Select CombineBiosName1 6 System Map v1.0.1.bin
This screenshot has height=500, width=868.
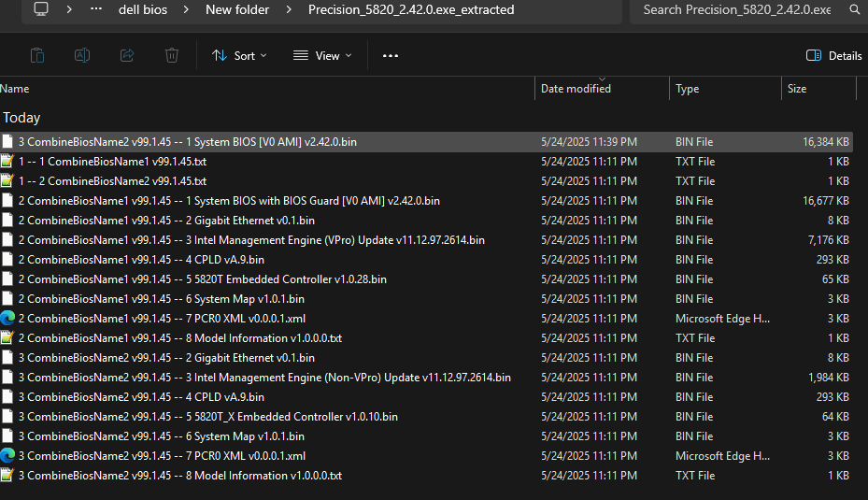pyautogui.click(x=426, y=299)
